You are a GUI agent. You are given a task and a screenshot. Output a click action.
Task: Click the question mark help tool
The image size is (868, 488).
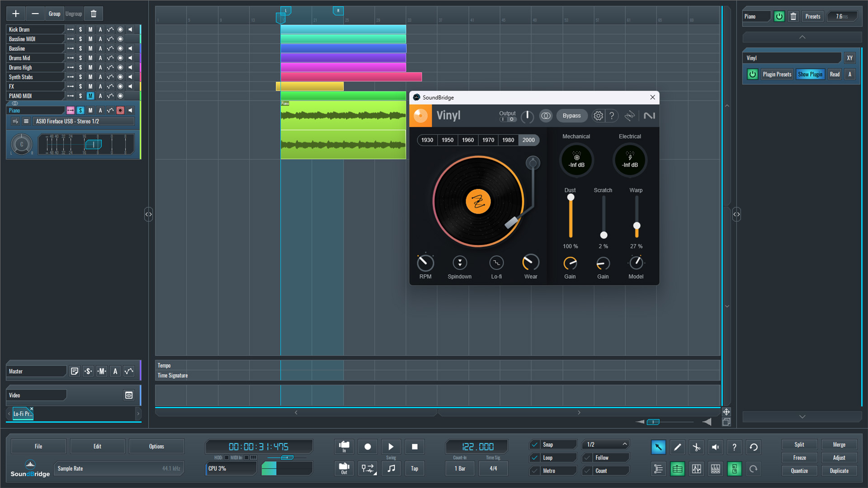(x=734, y=447)
